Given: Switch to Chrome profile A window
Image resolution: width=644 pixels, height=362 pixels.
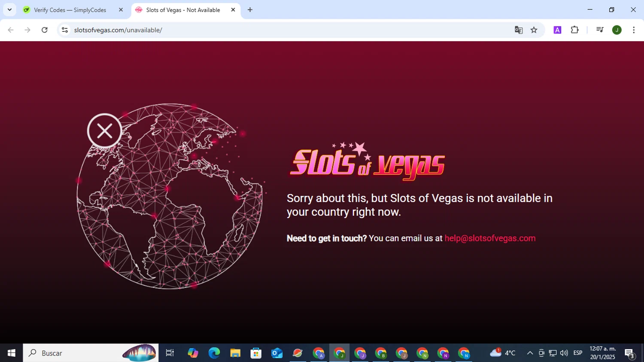Looking at the screenshot, I should (x=319, y=353).
